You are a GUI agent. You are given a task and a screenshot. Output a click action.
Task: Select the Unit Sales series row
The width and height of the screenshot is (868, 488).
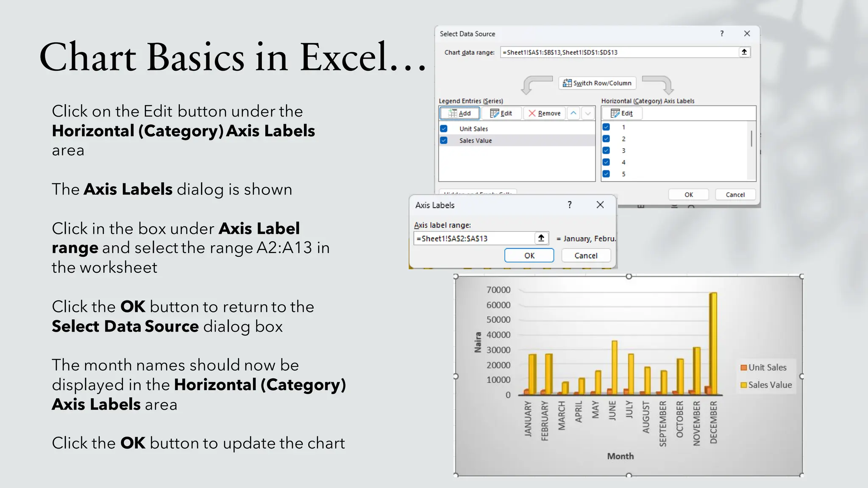pyautogui.click(x=517, y=128)
